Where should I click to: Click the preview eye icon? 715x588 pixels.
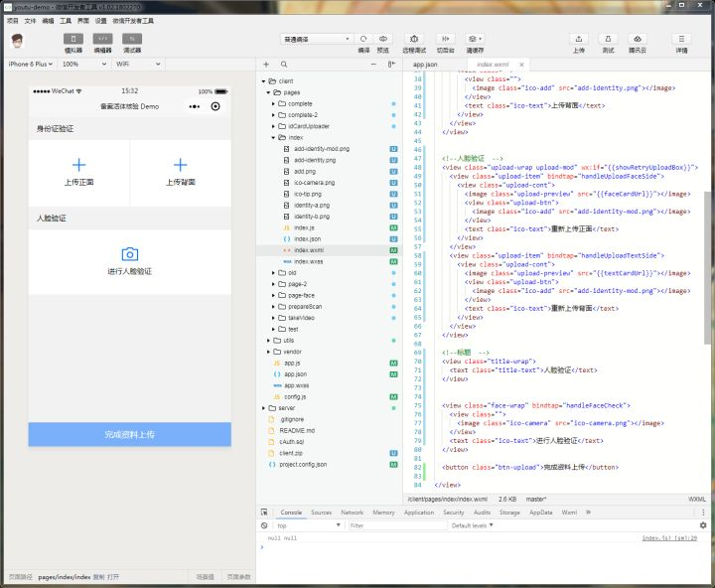(x=383, y=39)
